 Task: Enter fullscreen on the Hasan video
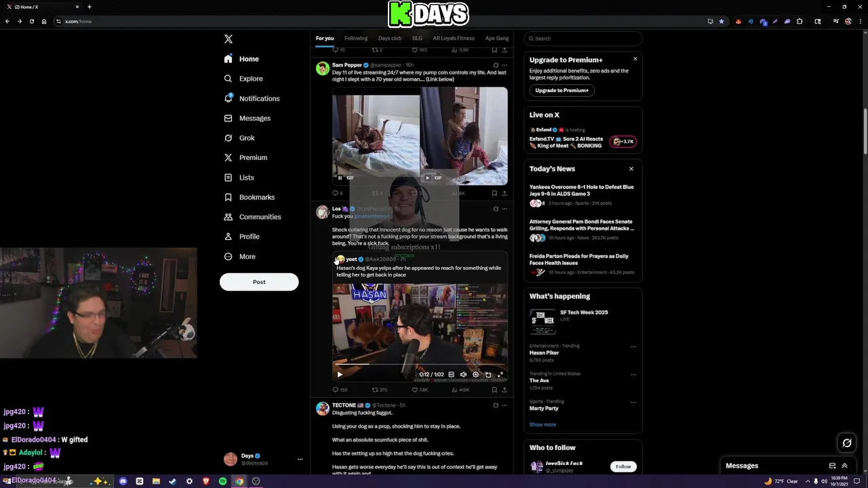500,374
